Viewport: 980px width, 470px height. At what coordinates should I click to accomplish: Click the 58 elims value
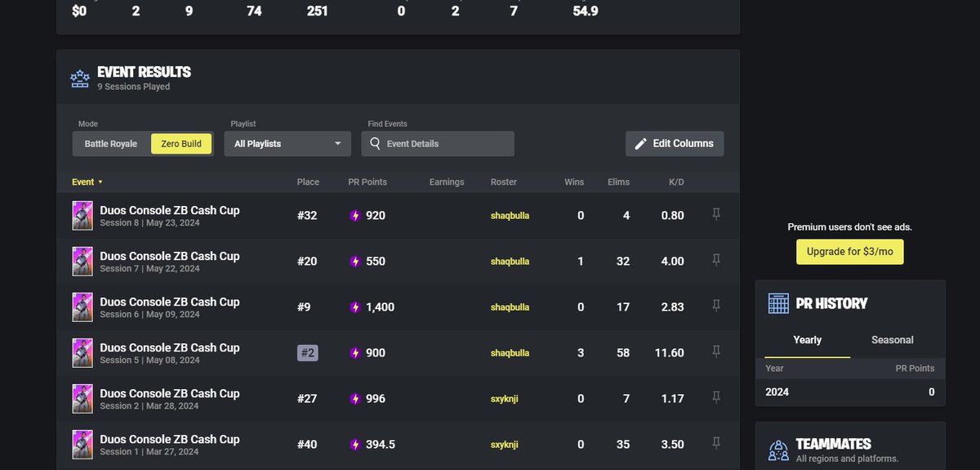[622, 353]
